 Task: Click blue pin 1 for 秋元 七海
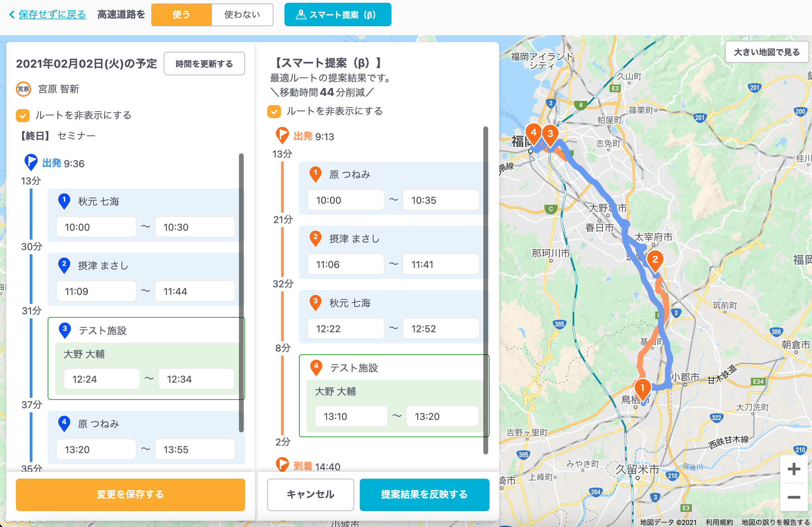(64, 201)
